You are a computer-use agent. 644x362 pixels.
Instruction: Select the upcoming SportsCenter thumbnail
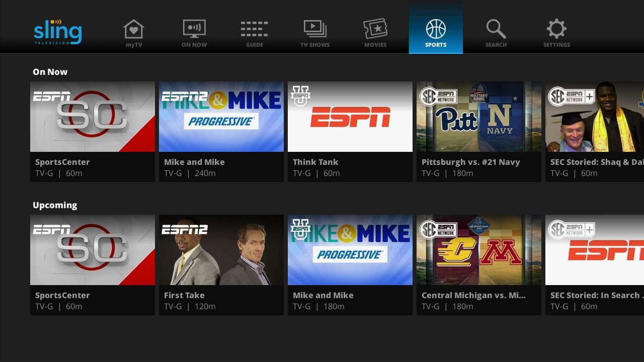pyautogui.click(x=93, y=250)
